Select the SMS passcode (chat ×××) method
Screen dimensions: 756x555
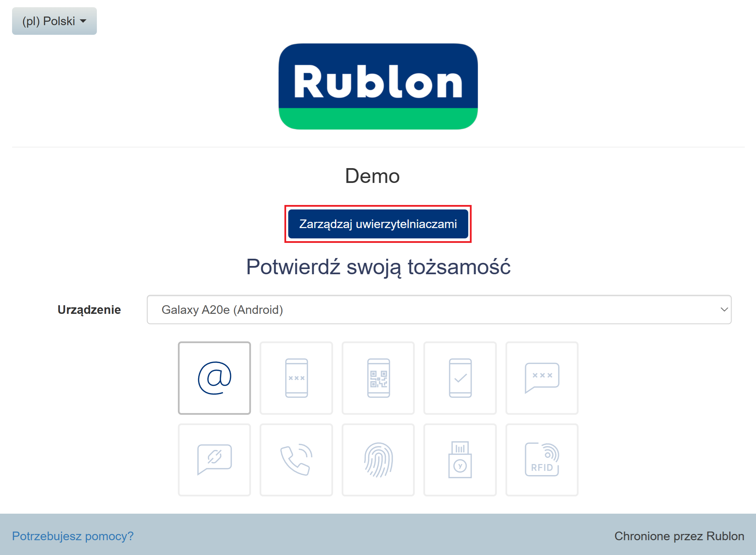coord(542,378)
